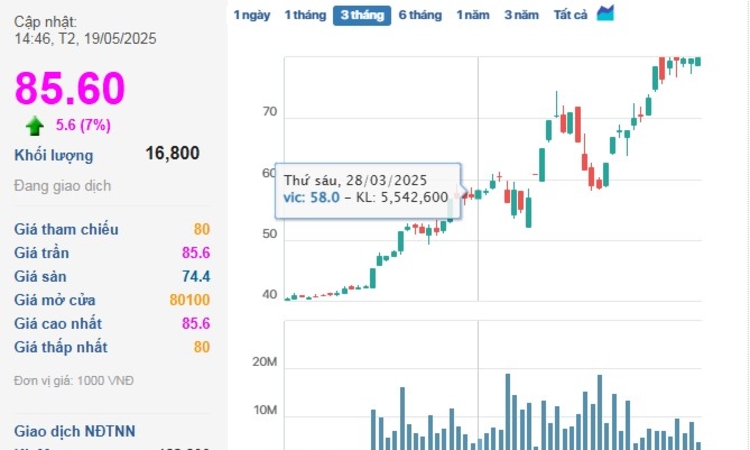Switch chart to "1 tháng" range
Screen dimensions: 750x450
pyautogui.click(x=304, y=15)
